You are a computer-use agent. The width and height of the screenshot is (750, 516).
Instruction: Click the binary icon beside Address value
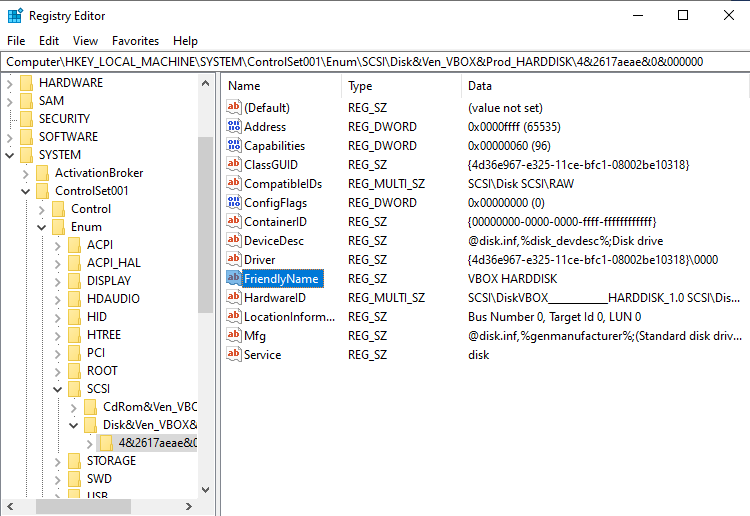(233, 126)
